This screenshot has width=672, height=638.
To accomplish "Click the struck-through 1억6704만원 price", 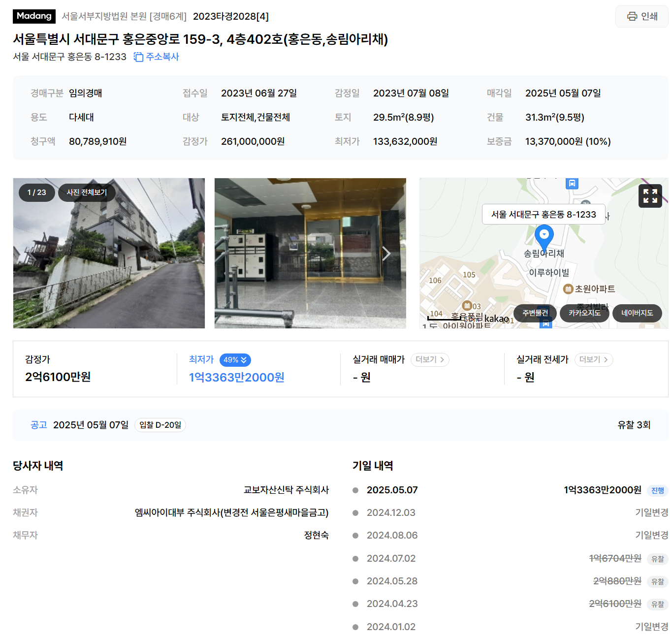I will click(x=615, y=558).
